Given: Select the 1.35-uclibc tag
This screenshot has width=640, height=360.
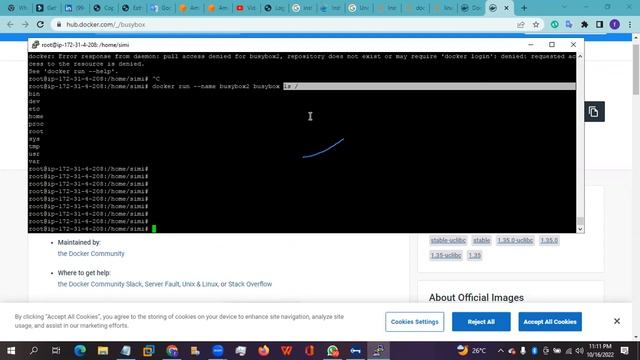Looking at the screenshot, I should tap(446, 256).
